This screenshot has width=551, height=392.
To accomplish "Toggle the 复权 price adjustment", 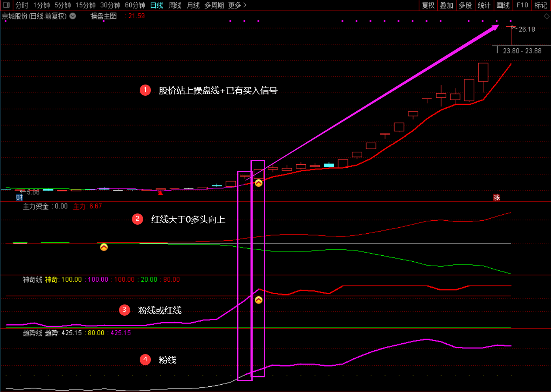I will (x=428, y=5).
